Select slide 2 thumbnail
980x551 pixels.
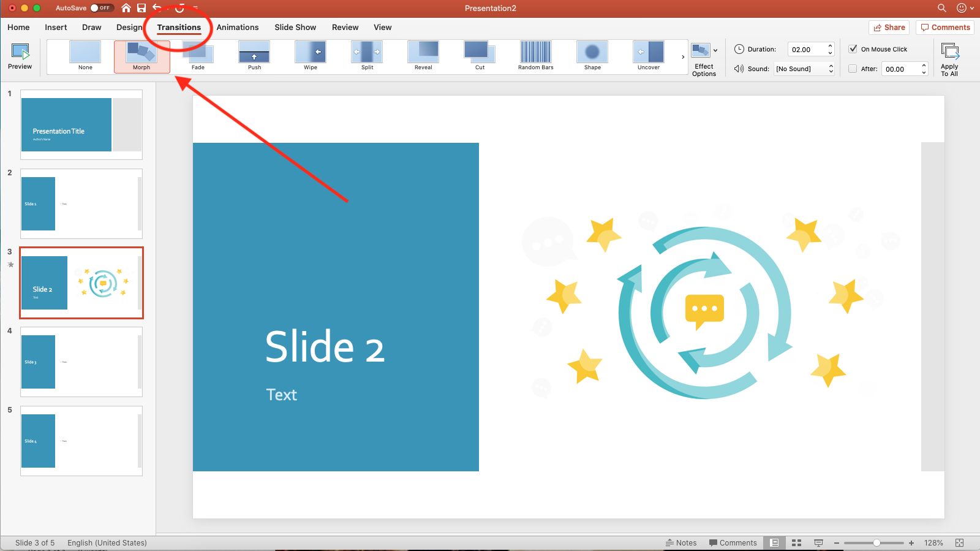81,204
